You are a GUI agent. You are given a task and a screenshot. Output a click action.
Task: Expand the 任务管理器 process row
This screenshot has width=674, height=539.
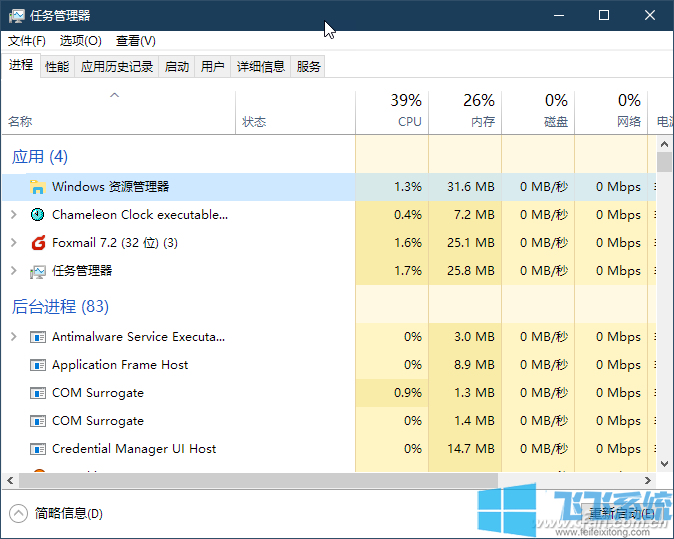pos(14,271)
